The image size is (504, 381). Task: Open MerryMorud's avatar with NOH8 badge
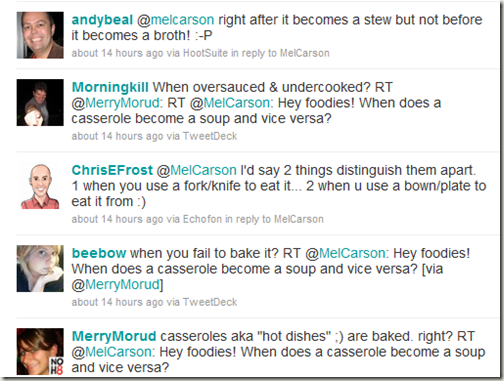(x=40, y=351)
